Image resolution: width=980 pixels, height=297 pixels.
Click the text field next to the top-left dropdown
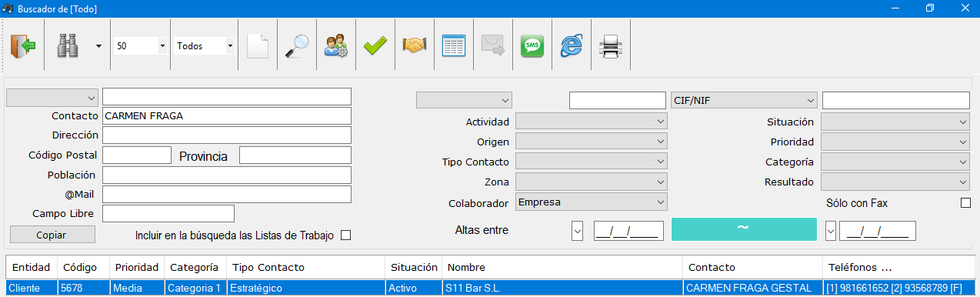tap(227, 96)
